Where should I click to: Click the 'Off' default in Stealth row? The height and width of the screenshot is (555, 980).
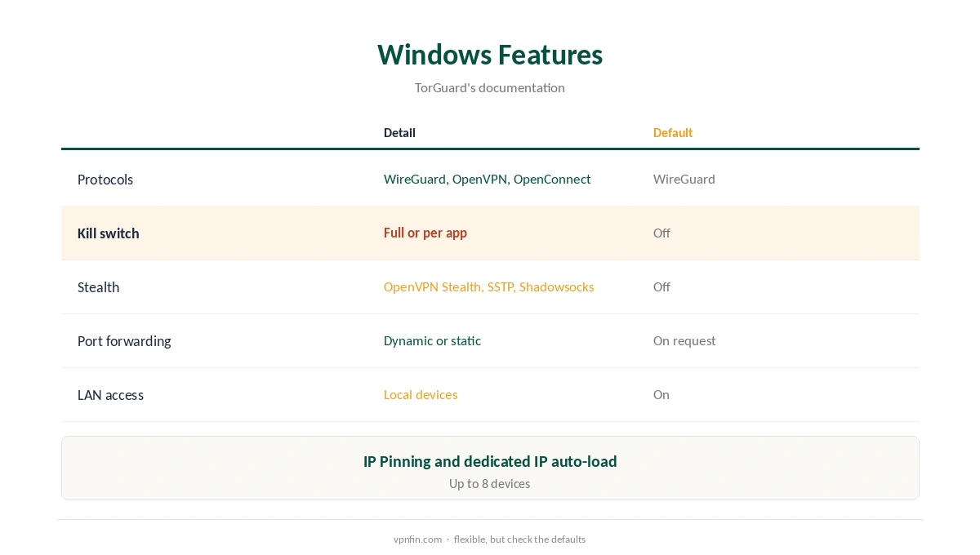(661, 286)
